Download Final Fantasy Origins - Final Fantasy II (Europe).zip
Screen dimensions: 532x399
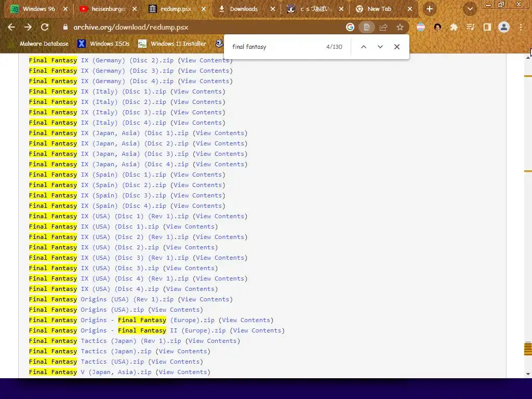coord(127,330)
